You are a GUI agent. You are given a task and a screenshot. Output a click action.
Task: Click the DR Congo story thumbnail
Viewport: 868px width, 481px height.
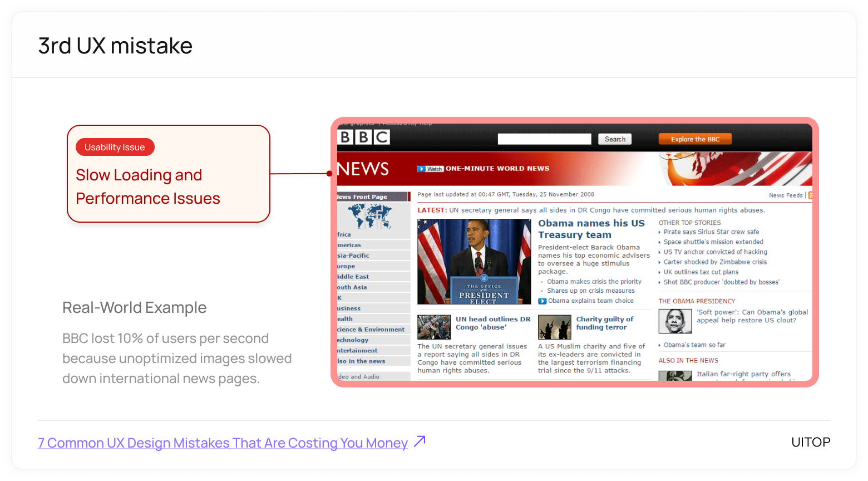(x=434, y=327)
